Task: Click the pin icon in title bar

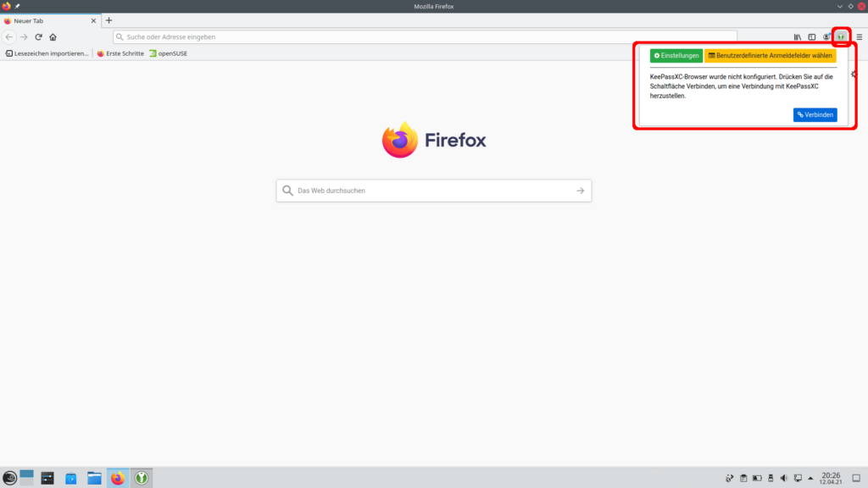Action: pos(17,6)
